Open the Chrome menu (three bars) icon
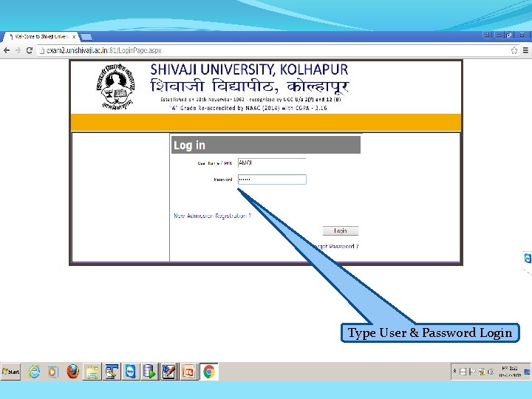532x399 pixels. point(525,50)
